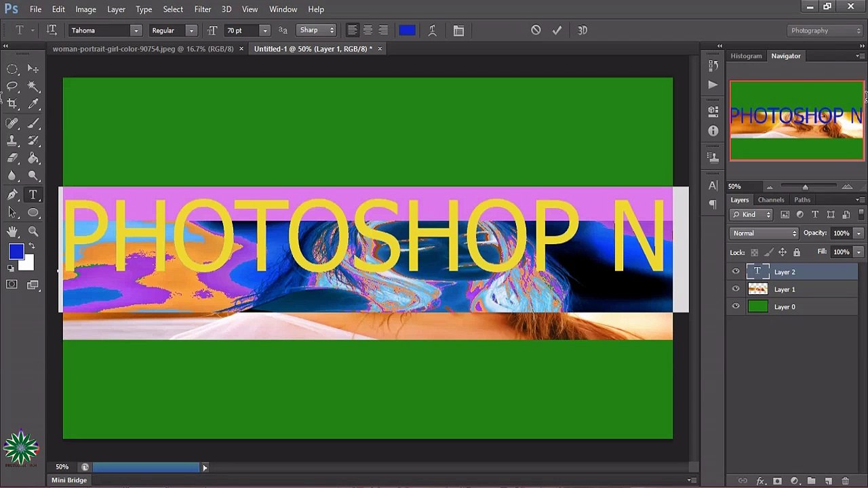Toggle text orientation in options bar
Viewport: 868px width, 488px height.
click(x=52, y=30)
